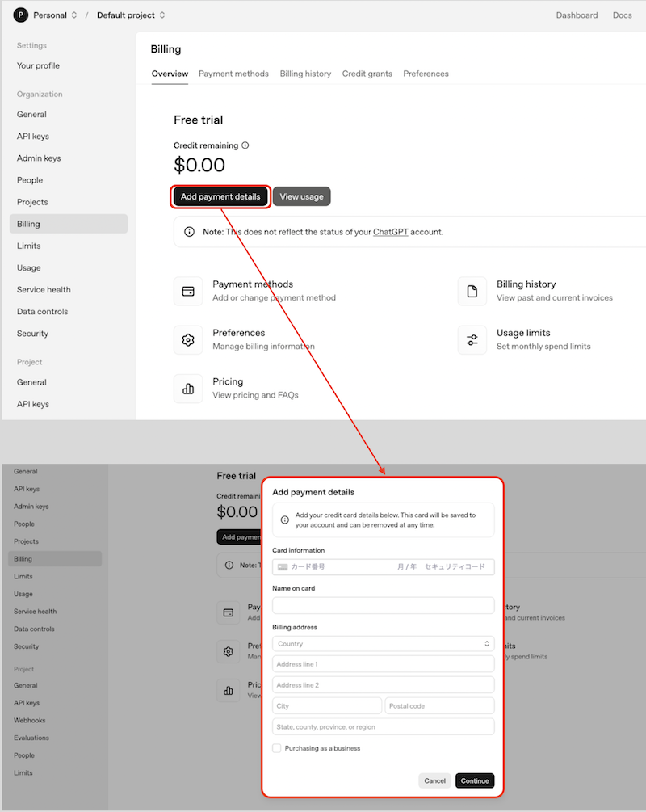Image resolution: width=646 pixels, height=812 pixels.
Task: Click the Name on card input field
Action: pos(383,606)
